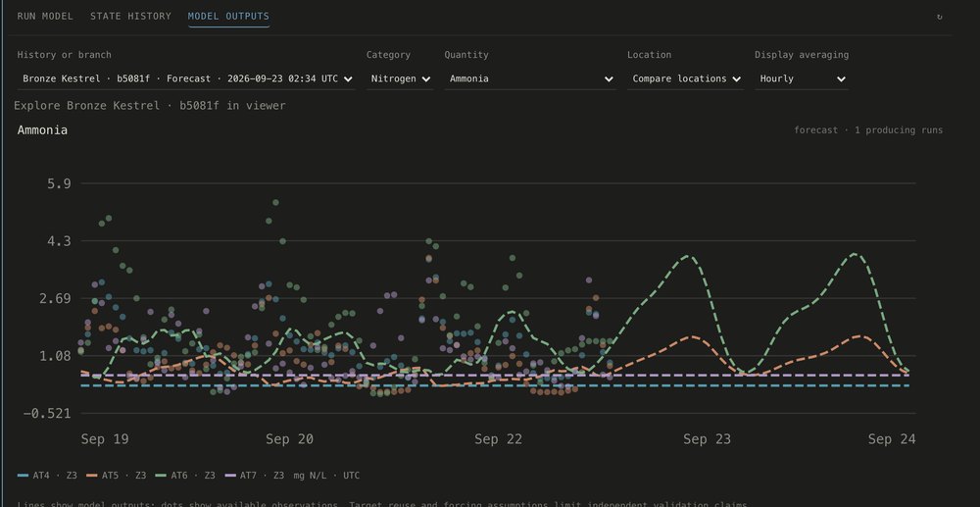This screenshot has height=507, width=980.
Task: Open the Location Compare locations dropdown
Action: pyautogui.click(x=686, y=78)
